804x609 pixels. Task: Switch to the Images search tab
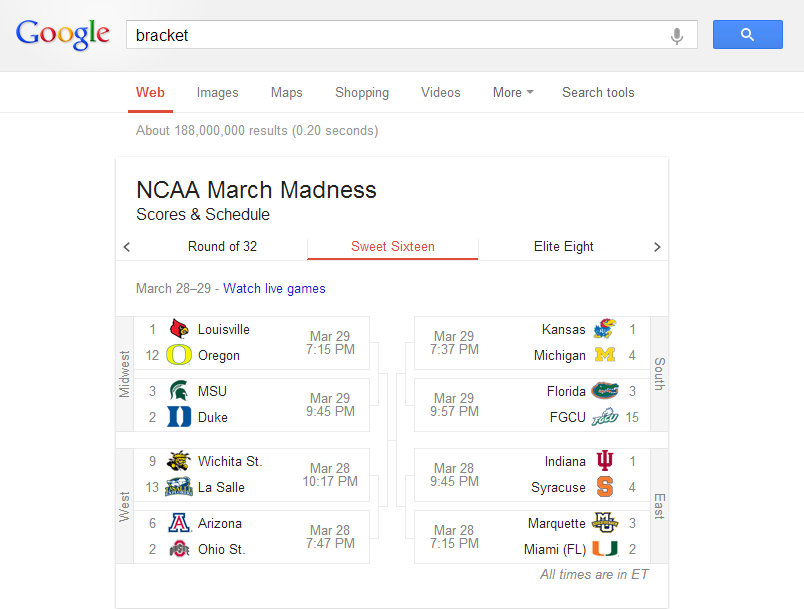coord(217,92)
